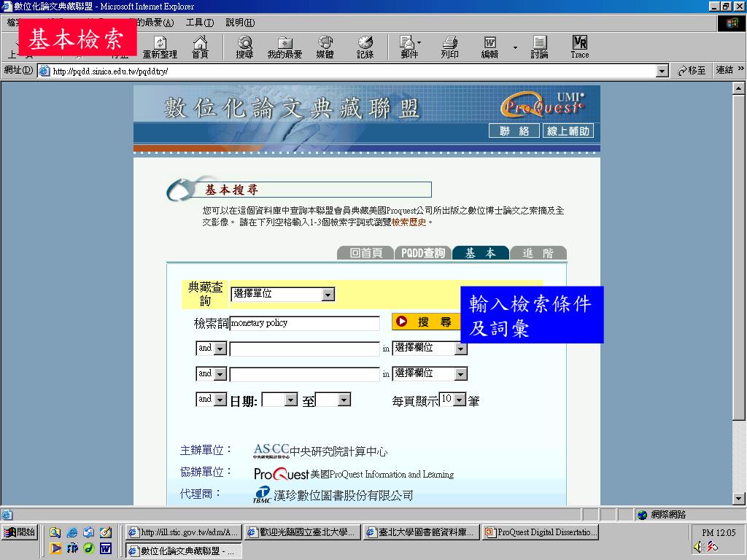Launch Internet Explorer from quick launch
The height and width of the screenshot is (560, 747).
click(x=72, y=532)
